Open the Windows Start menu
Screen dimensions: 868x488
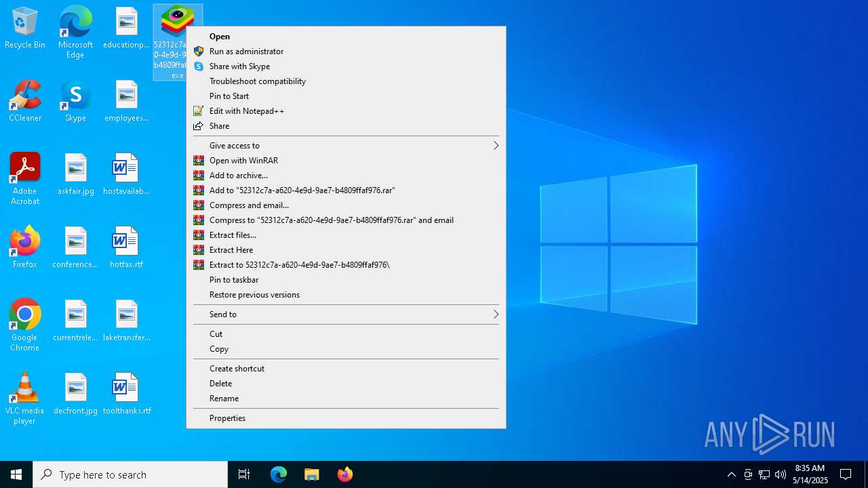tap(16, 474)
